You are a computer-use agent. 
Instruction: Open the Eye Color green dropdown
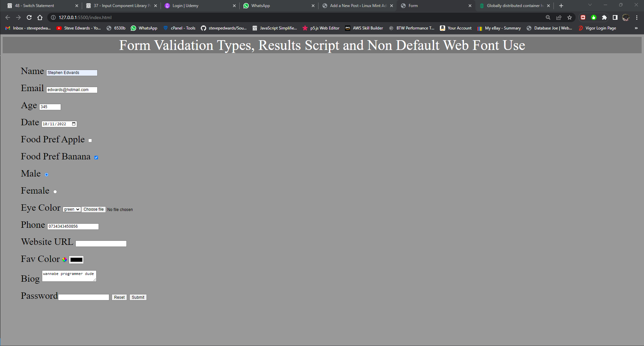tap(72, 209)
